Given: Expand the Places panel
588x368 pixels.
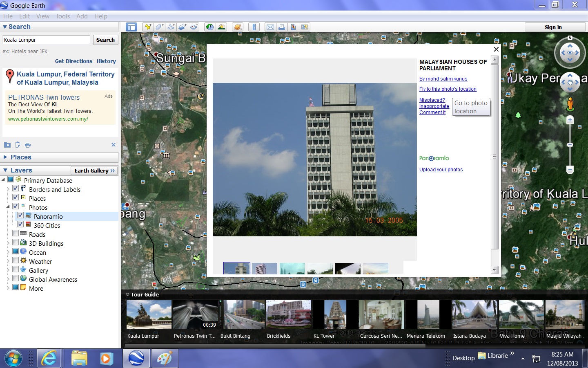Looking at the screenshot, I should point(5,157).
